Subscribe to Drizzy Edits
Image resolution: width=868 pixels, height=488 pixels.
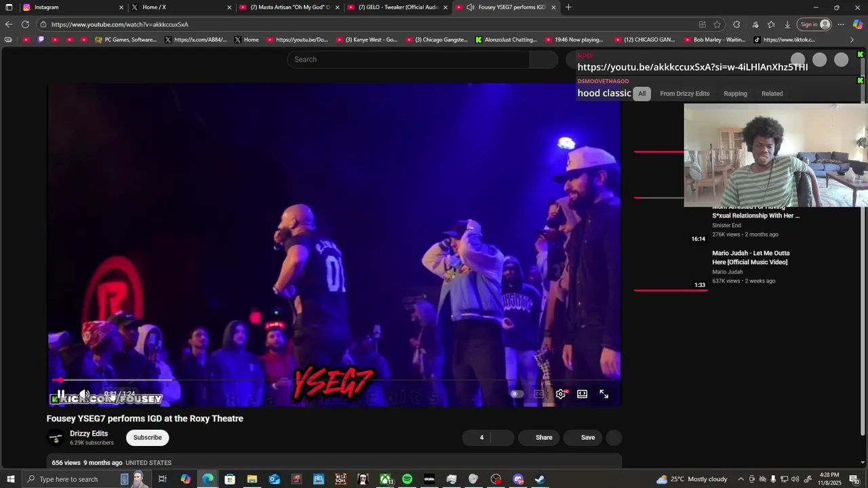tap(147, 437)
